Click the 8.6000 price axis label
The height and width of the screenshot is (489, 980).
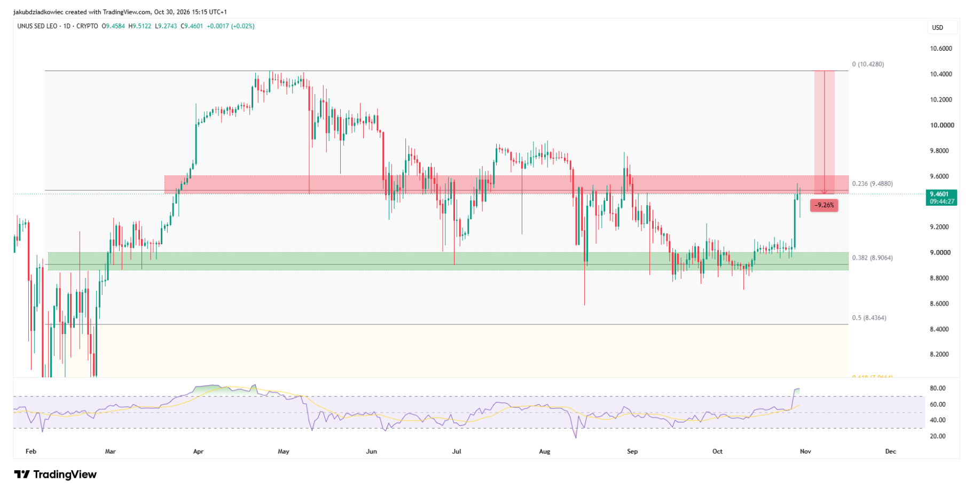939,304
